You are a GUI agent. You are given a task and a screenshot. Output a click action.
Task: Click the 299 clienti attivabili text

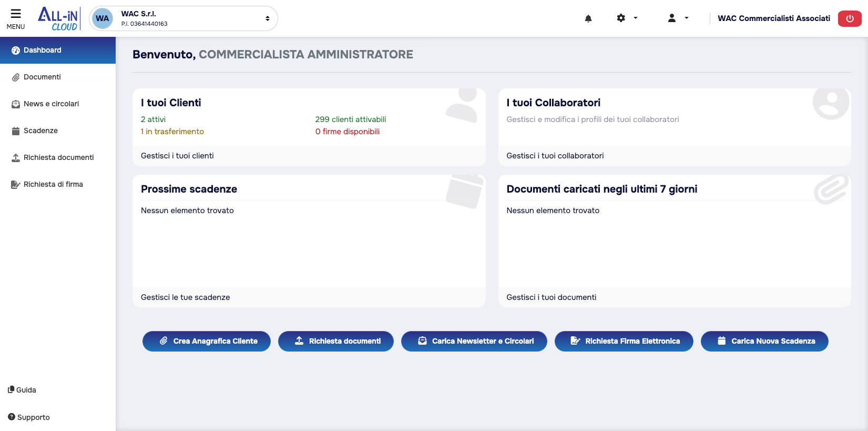pos(351,119)
